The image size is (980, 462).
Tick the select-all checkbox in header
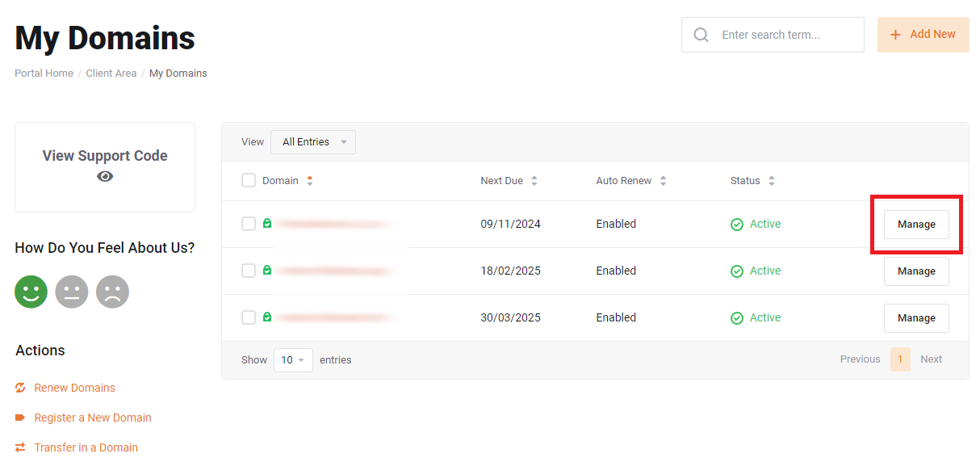249,180
